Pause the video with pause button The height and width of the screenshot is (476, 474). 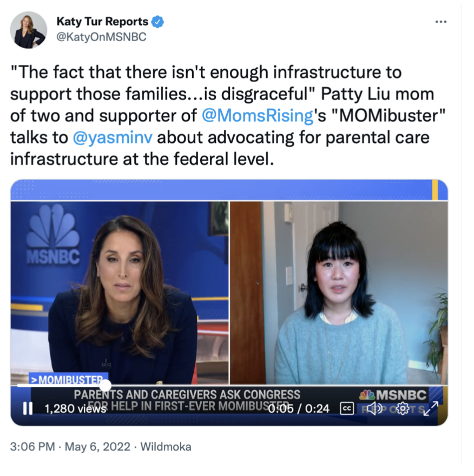point(28,408)
